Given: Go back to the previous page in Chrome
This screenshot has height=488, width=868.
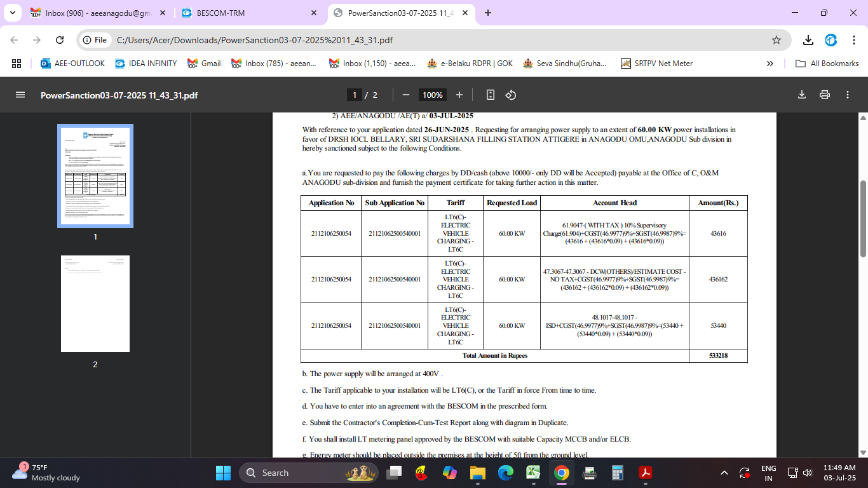Looking at the screenshot, I should pos(14,40).
